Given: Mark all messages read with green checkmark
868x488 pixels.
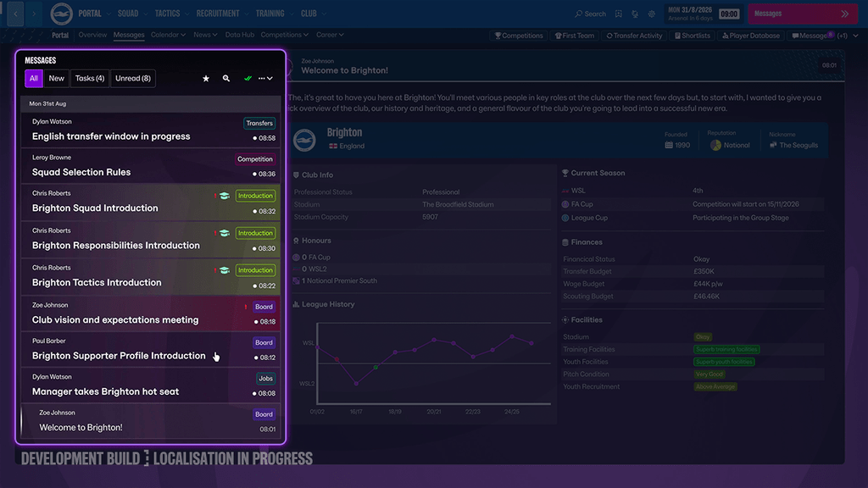Looking at the screenshot, I should (248, 79).
